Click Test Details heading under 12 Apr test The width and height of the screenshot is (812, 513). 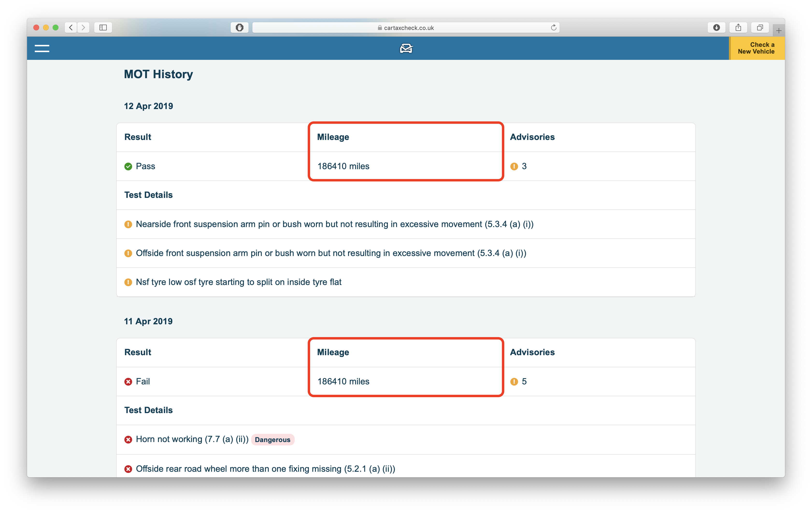point(148,195)
